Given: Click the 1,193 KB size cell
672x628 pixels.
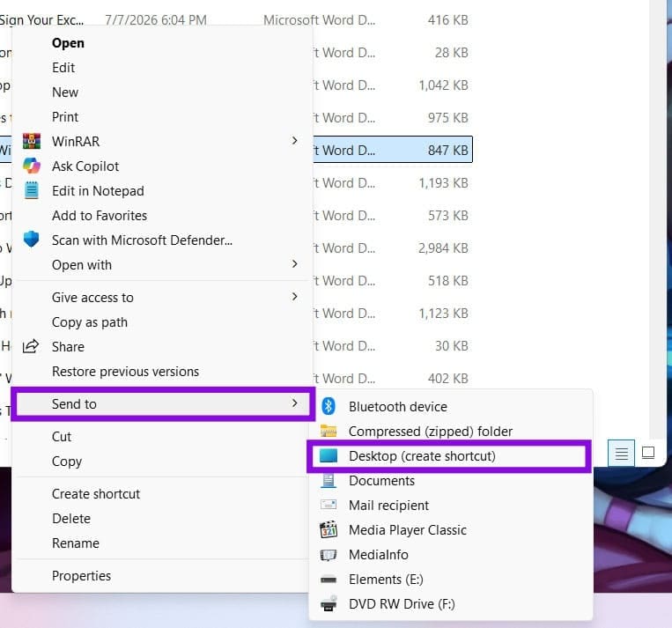Looking at the screenshot, I should point(443,183).
